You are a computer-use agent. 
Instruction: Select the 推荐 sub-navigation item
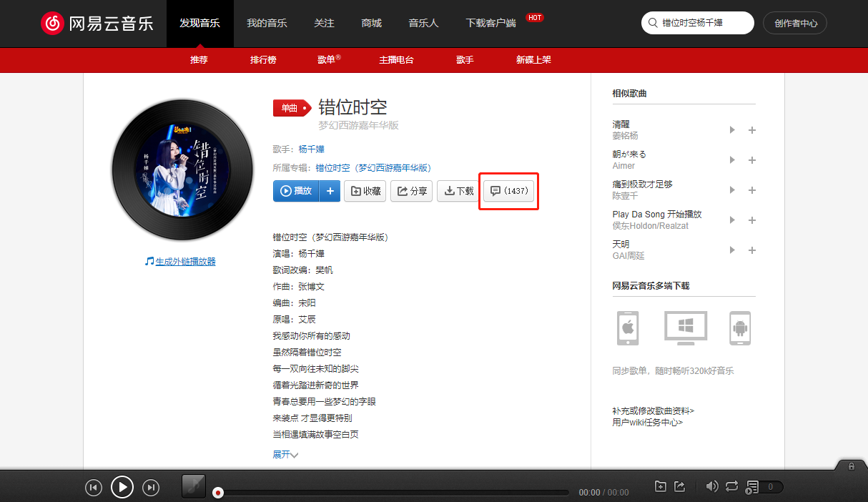click(199, 60)
